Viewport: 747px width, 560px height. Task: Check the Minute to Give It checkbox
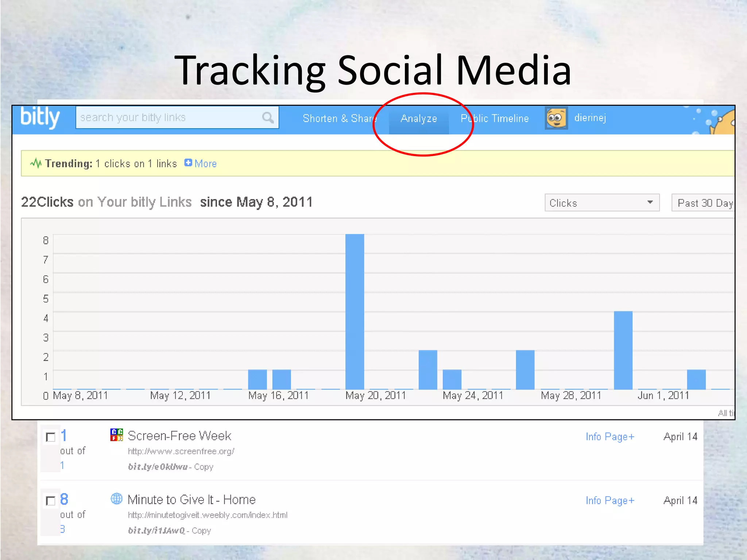pyautogui.click(x=51, y=501)
